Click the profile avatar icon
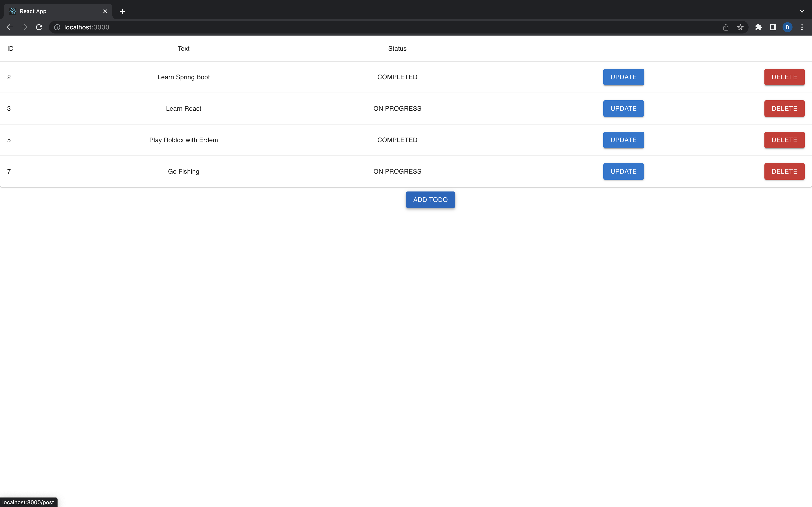Image resolution: width=812 pixels, height=507 pixels. tap(787, 27)
